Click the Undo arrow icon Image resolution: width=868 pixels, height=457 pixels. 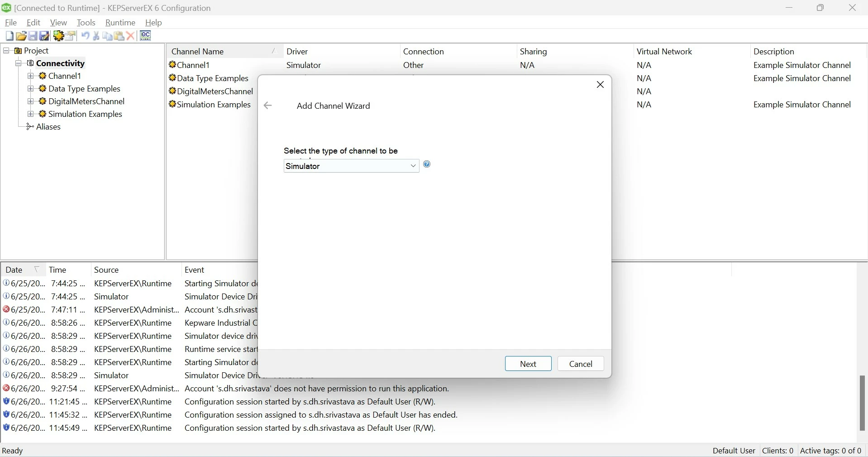(85, 36)
